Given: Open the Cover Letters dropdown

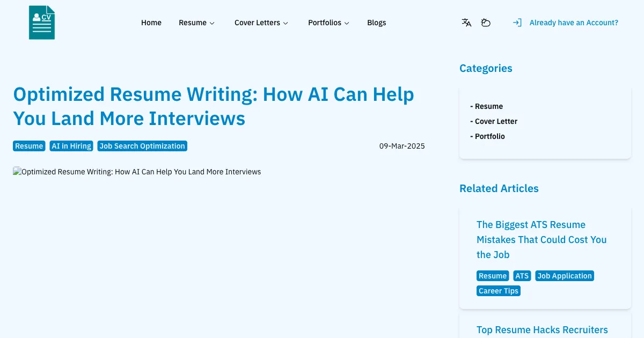Looking at the screenshot, I should [261, 23].
